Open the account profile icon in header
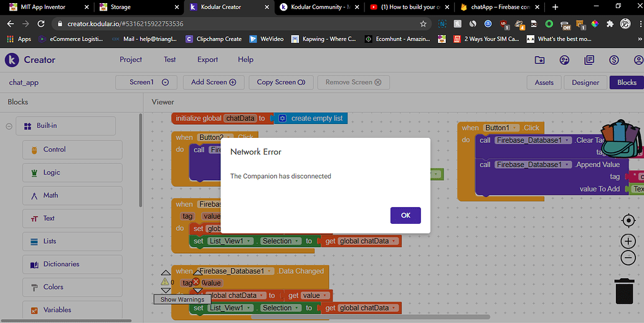Viewport: 644px width, 323px height. point(638,60)
